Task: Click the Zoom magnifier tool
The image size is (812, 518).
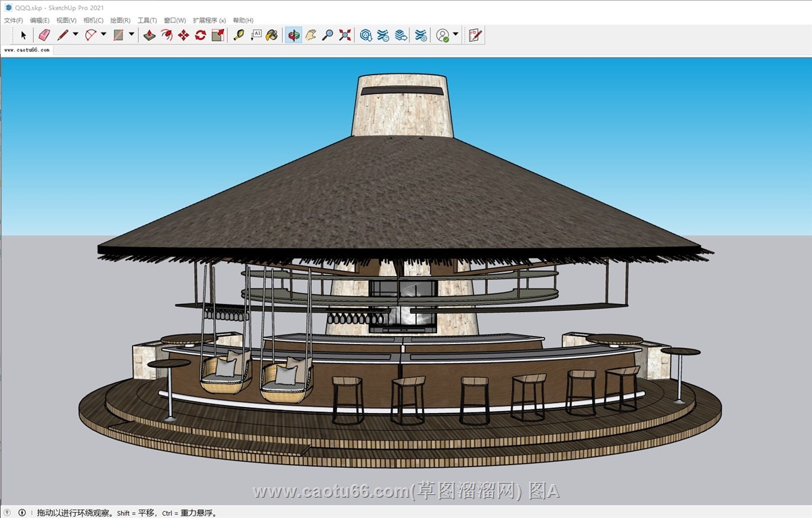Action: pos(328,35)
